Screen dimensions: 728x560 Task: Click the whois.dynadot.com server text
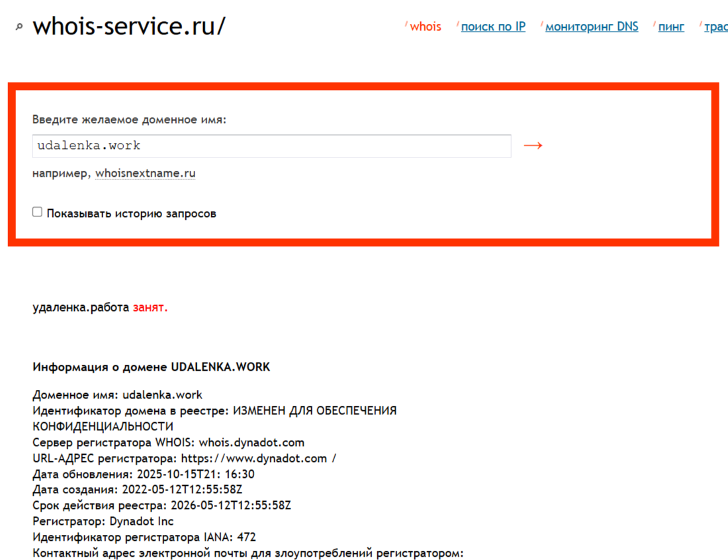[x=251, y=442]
